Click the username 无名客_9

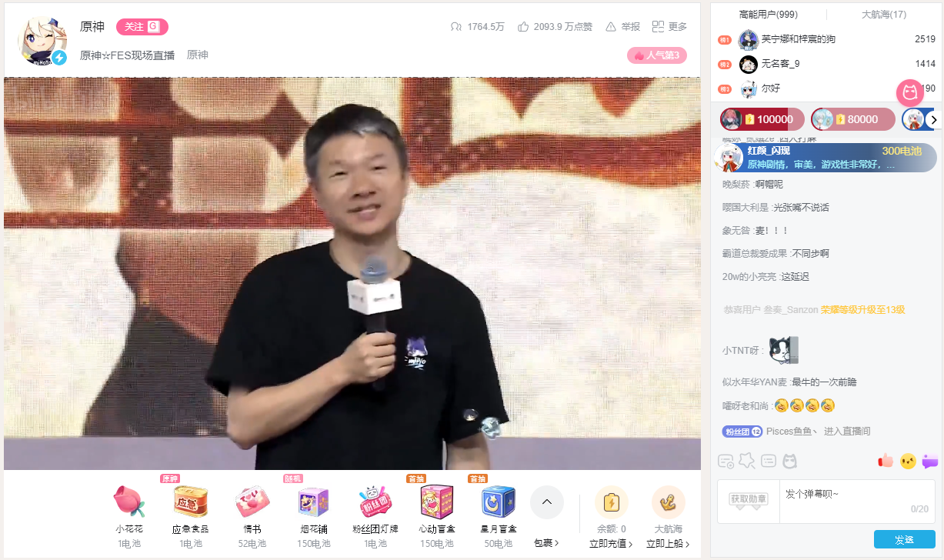click(781, 64)
